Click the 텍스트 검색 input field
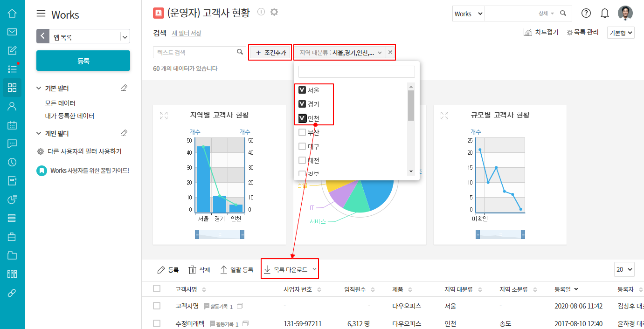This screenshot has height=329, width=644. 196,52
